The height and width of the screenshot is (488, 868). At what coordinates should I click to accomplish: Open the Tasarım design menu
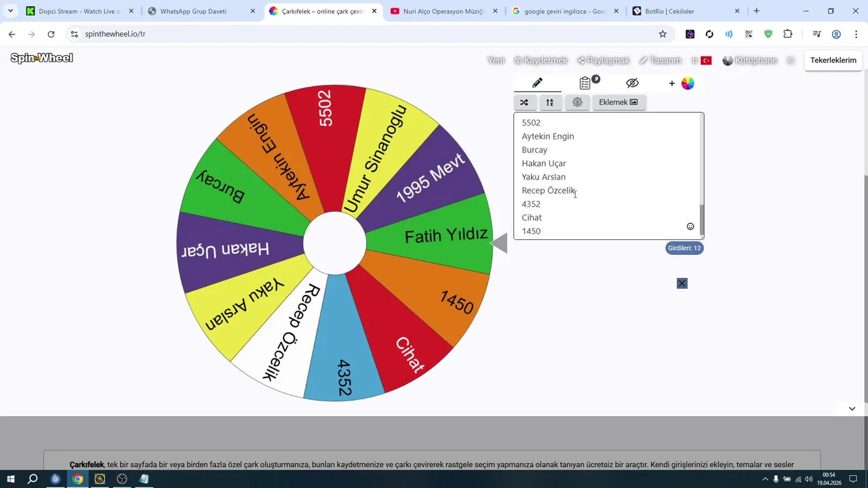(660, 60)
